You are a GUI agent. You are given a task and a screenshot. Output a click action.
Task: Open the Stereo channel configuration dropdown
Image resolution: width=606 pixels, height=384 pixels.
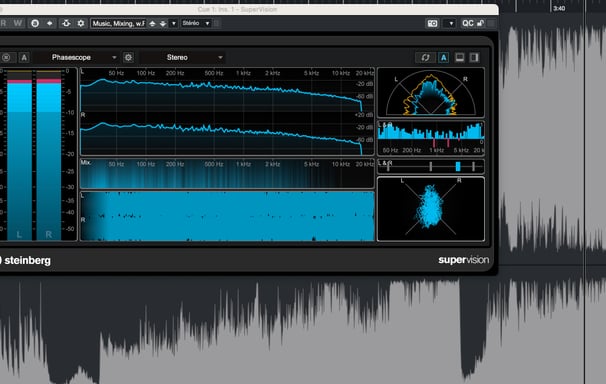pyautogui.click(x=182, y=58)
